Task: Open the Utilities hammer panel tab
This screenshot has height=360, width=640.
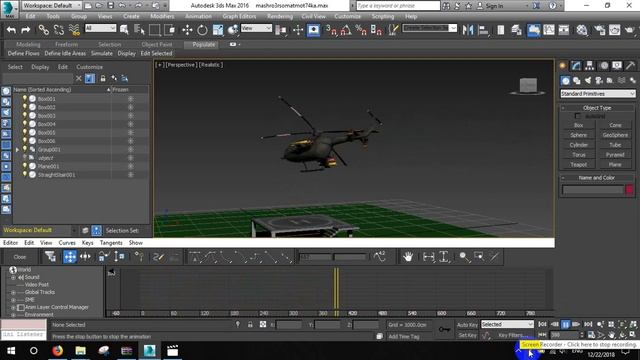Action: tap(630, 65)
